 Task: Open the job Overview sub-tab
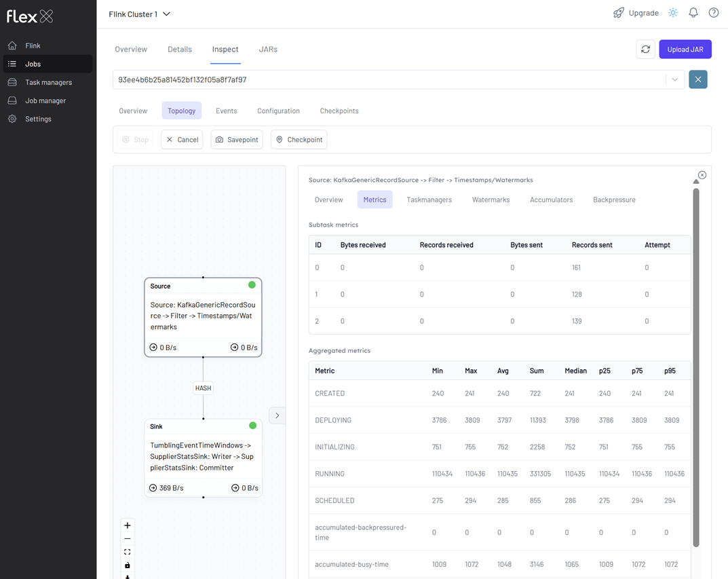click(133, 111)
